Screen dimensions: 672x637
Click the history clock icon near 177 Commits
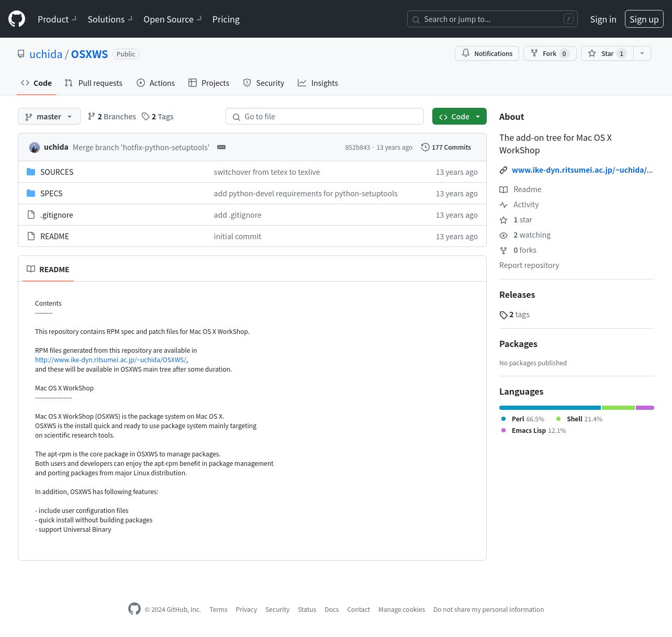tap(425, 147)
